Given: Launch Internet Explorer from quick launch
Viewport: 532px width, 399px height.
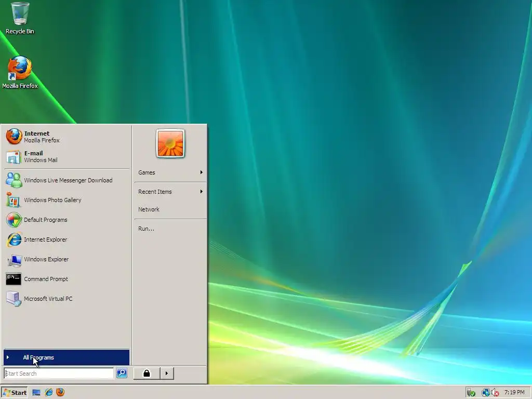Looking at the screenshot, I should (x=48, y=393).
